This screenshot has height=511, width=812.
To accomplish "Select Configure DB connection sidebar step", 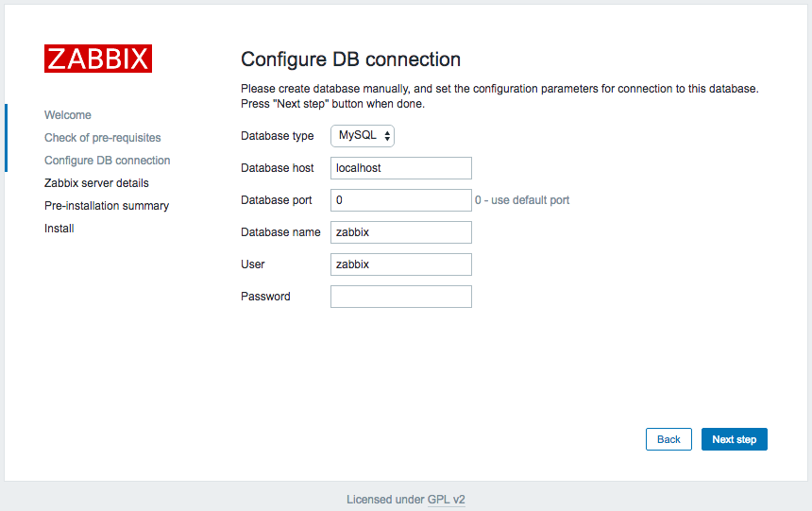I will coord(108,161).
